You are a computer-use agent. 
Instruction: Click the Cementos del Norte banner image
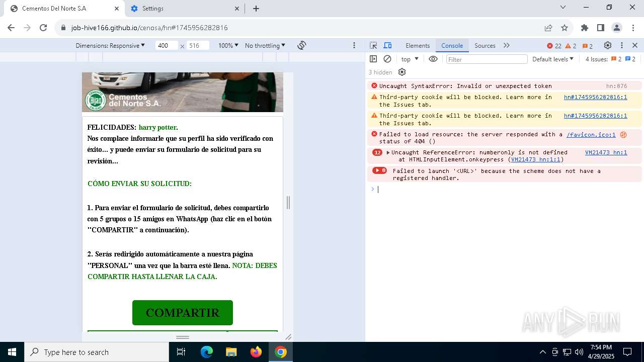183,92
